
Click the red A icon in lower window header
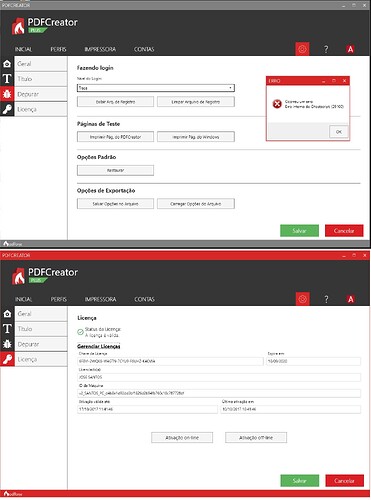point(350,299)
